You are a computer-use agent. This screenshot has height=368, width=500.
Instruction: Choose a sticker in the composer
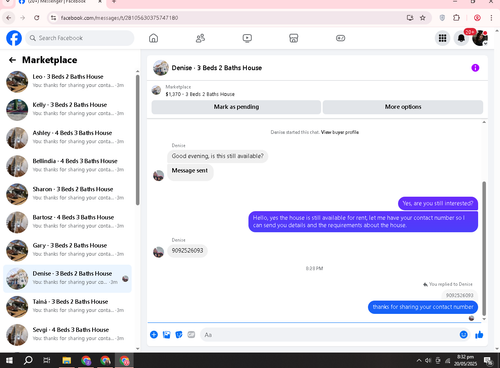coord(179,334)
